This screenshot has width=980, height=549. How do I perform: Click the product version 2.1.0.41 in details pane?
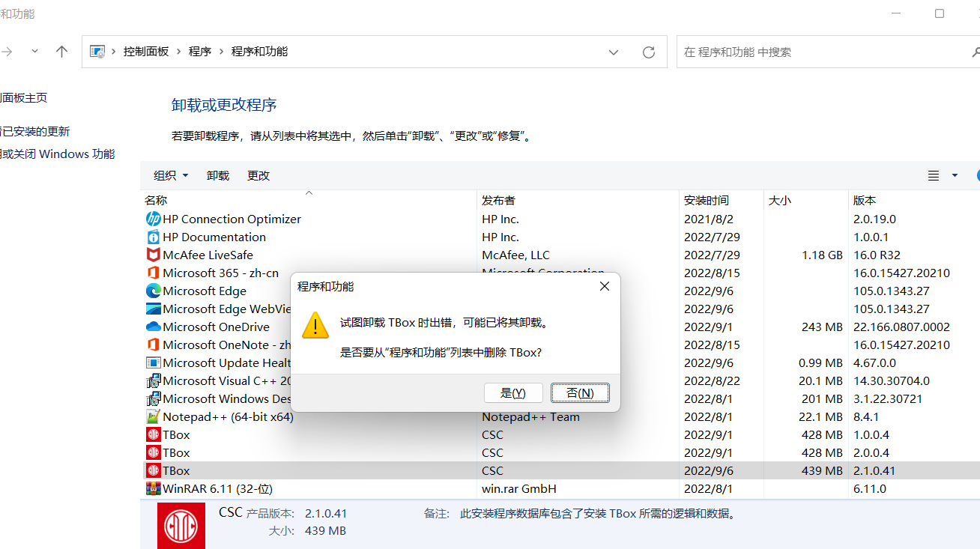[x=326, y=514]
